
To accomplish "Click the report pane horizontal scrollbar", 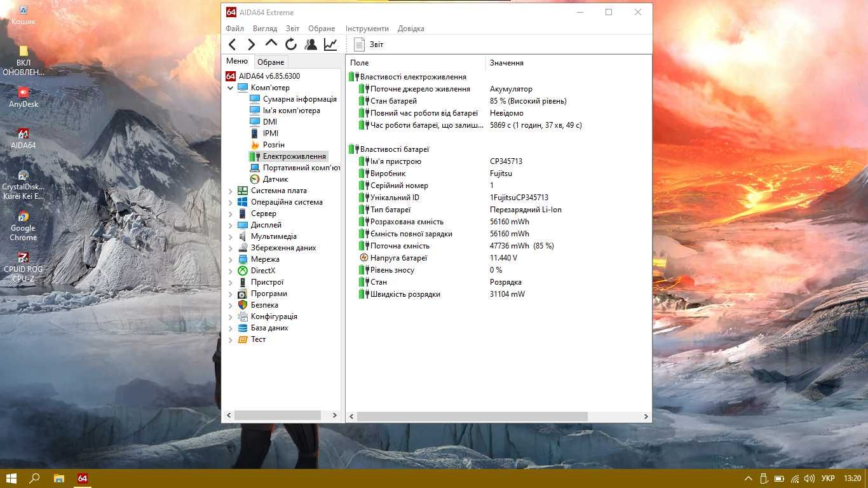I will (x=472, y=416).
